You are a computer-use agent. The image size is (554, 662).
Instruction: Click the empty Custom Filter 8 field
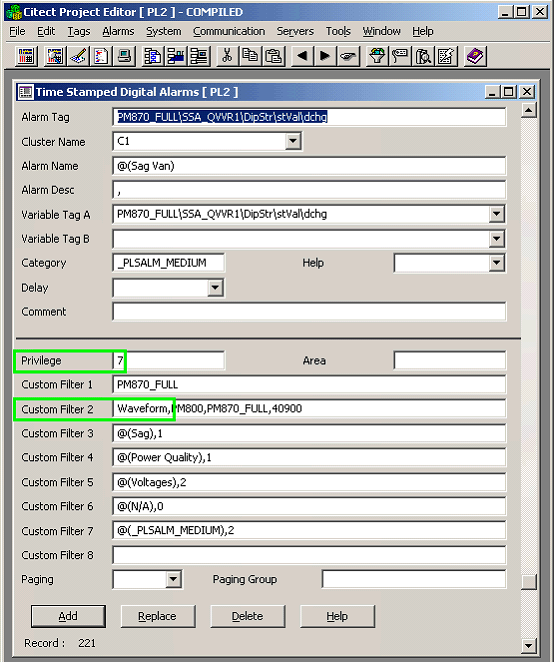click(x=309, y=555)
